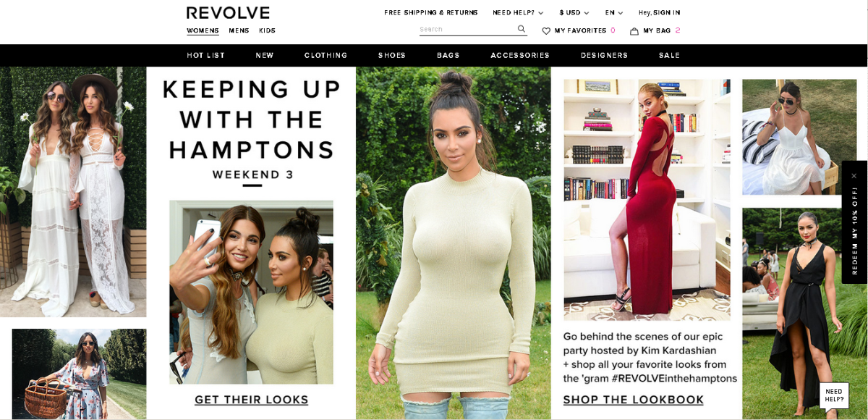Open the Designers menu
This screenshot has width=868, height=420.
(604, 56)
